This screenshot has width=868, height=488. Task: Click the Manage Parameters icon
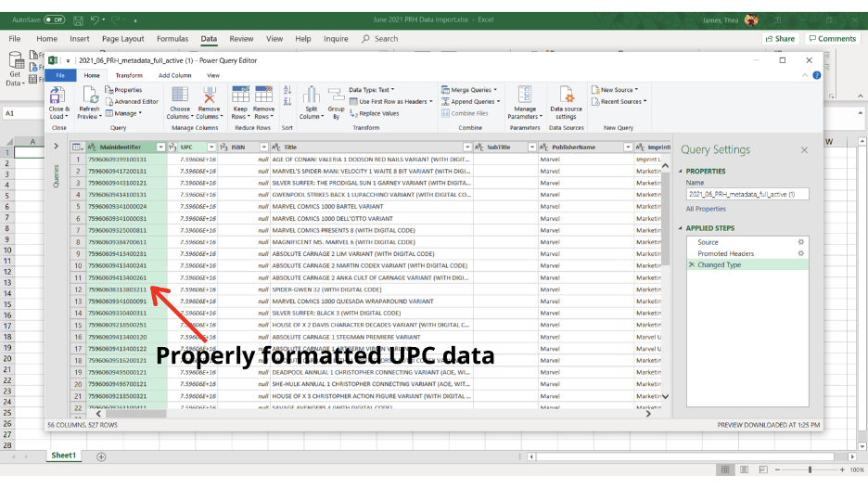coord(525,96)
